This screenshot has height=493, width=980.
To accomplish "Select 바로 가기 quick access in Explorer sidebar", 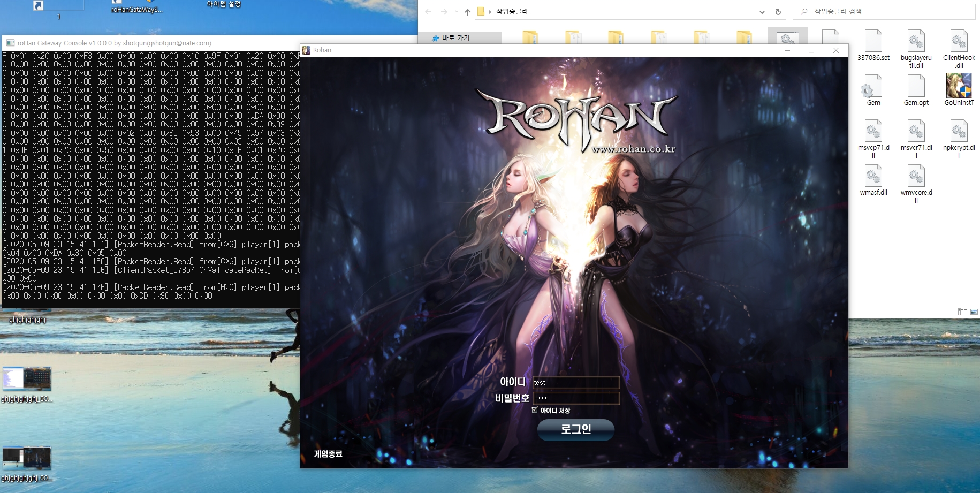I will coord(455,38).
